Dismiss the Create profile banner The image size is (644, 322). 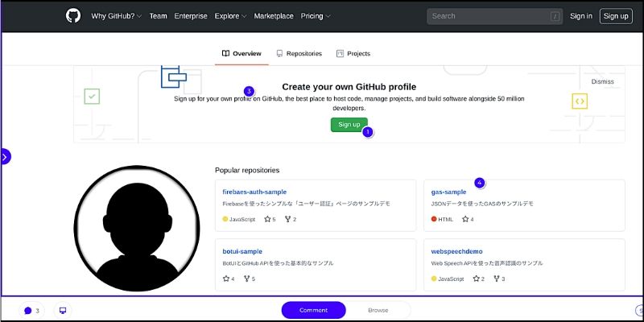(x=602, y=81)
